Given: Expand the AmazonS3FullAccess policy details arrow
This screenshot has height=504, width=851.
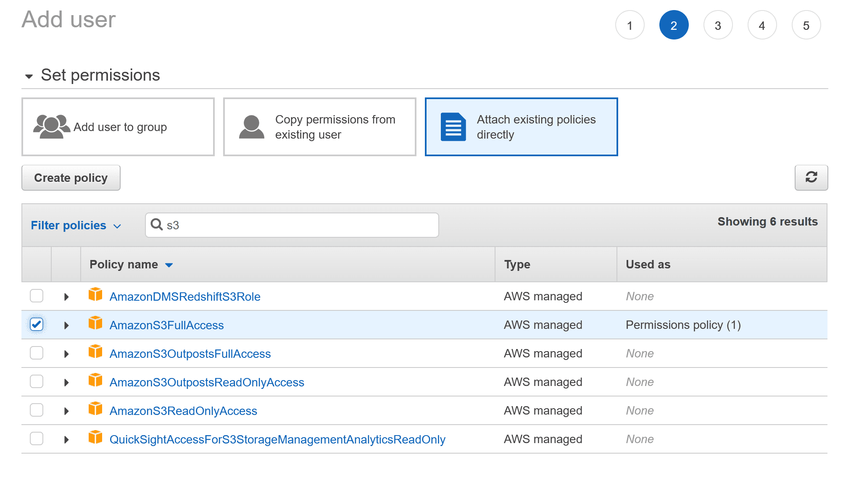Looking at the screenshot, I should pyautogui.click(x=66, y=325).
